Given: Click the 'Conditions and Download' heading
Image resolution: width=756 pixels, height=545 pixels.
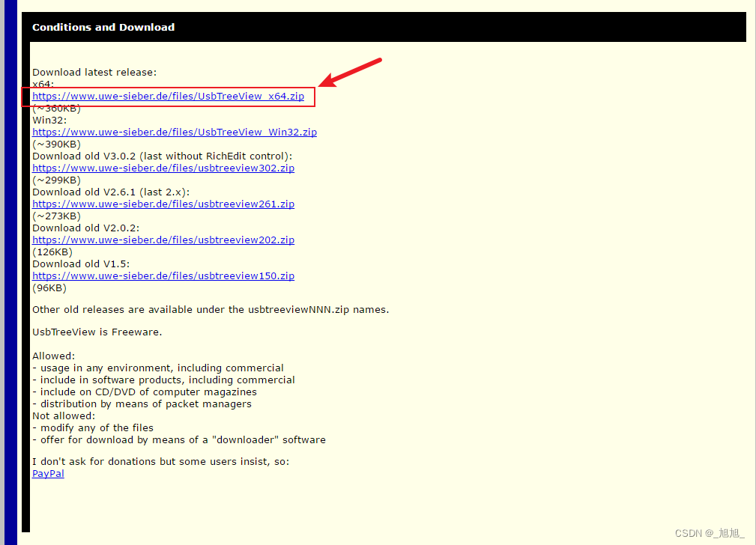Looking at the screenshot, I should pos(103,28).
